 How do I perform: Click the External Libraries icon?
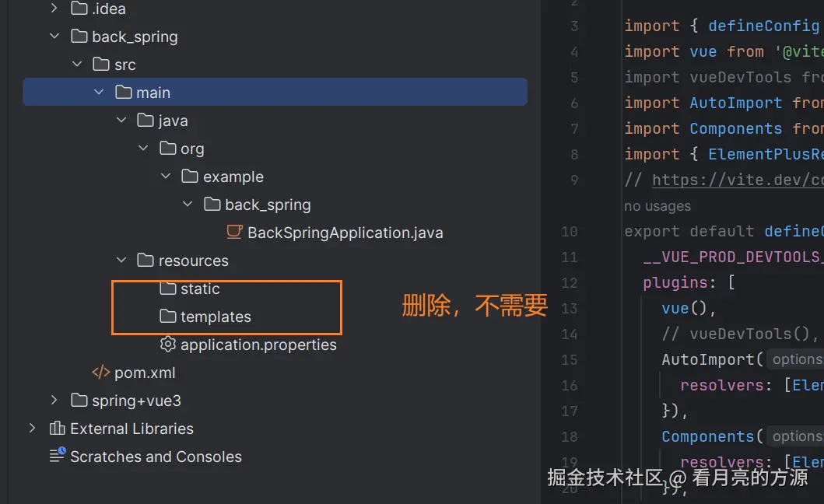[x=57, y=429]
